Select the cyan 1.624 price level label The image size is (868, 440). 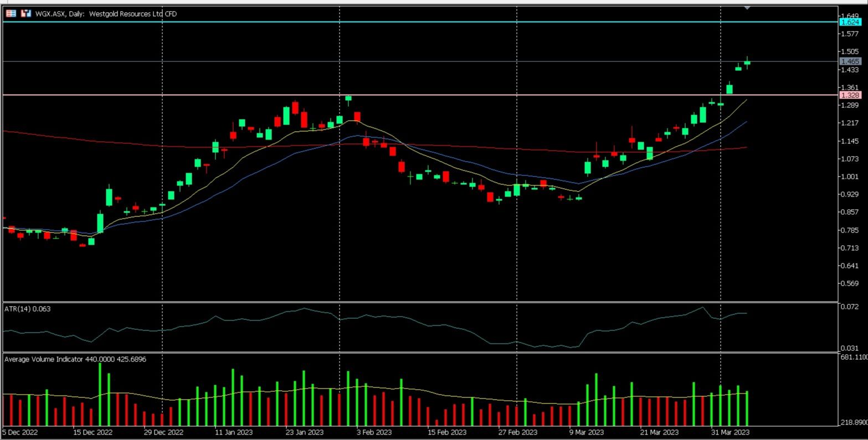[850, 22]
